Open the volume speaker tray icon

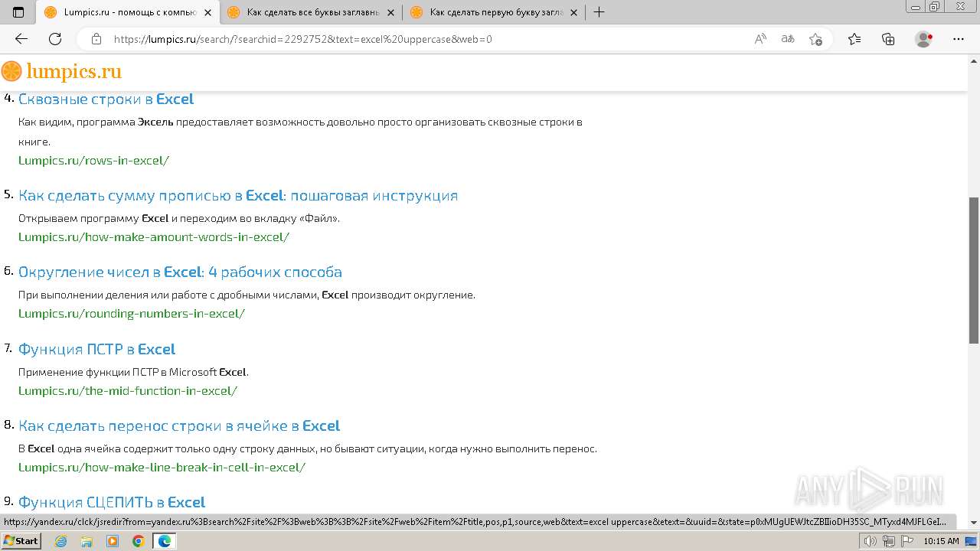point(871,541)
